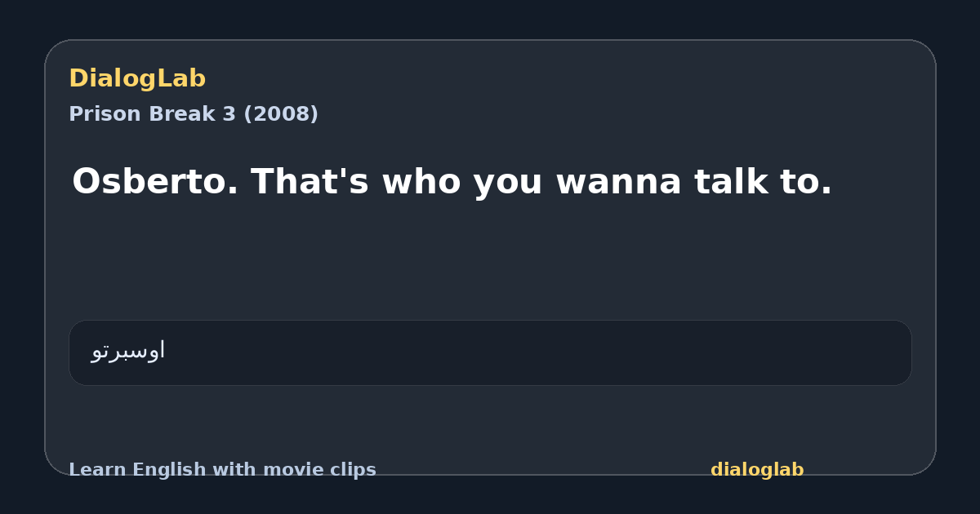
Task: Open the Prison Break 3 (2008) title
Action: point(194,114)
